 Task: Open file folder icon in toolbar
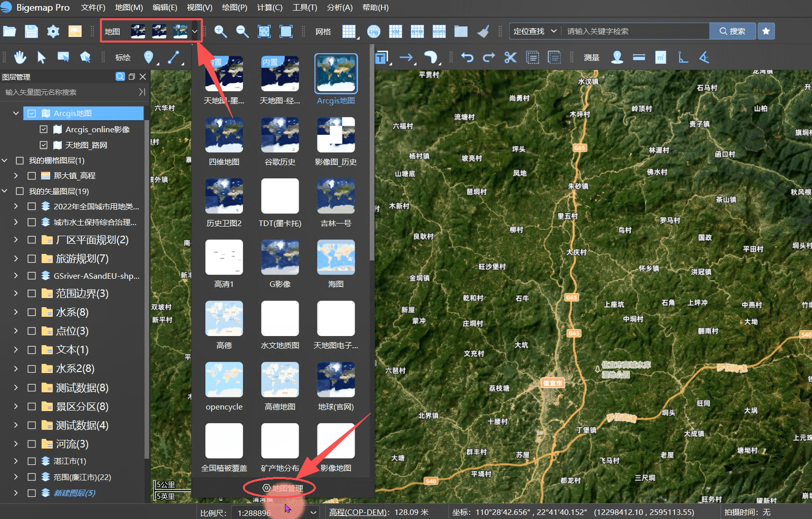pos(10,31)
